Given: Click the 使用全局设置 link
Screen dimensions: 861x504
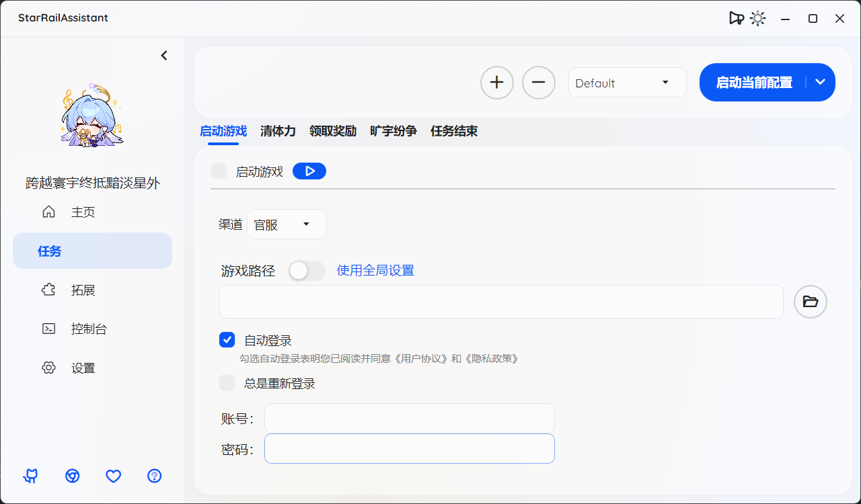Looking at the screenshot, I should point(375,270).
